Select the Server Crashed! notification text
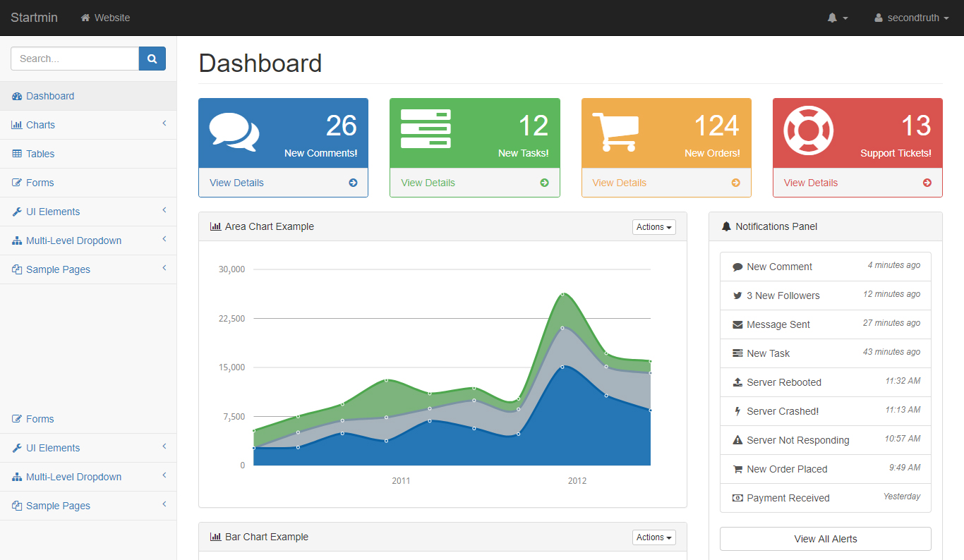Viewport: 964px width, 560px height. coord(783,411)
